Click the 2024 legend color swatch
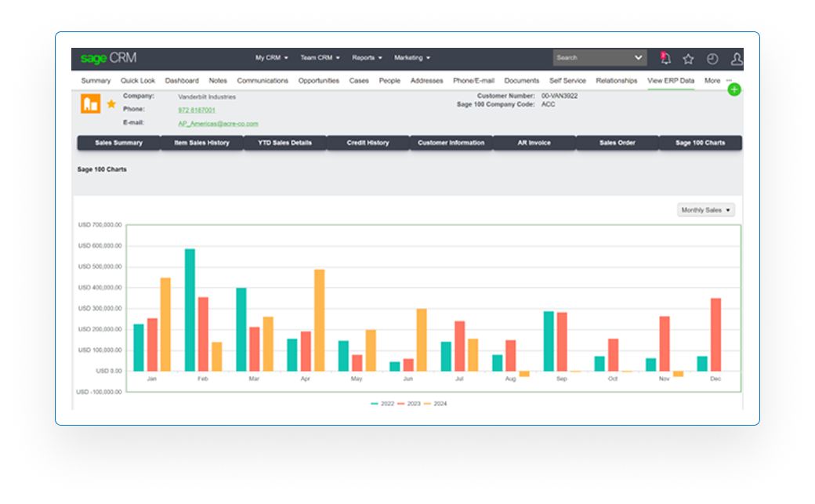815x504 pixels. [428, 404]
